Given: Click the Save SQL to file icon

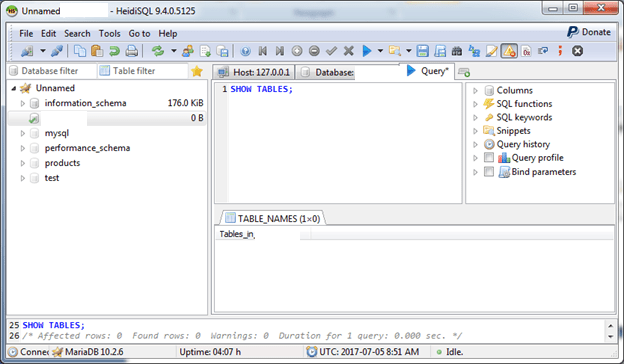Looking at the screenshot, I should pyautogui.click(x=422, y=51).
